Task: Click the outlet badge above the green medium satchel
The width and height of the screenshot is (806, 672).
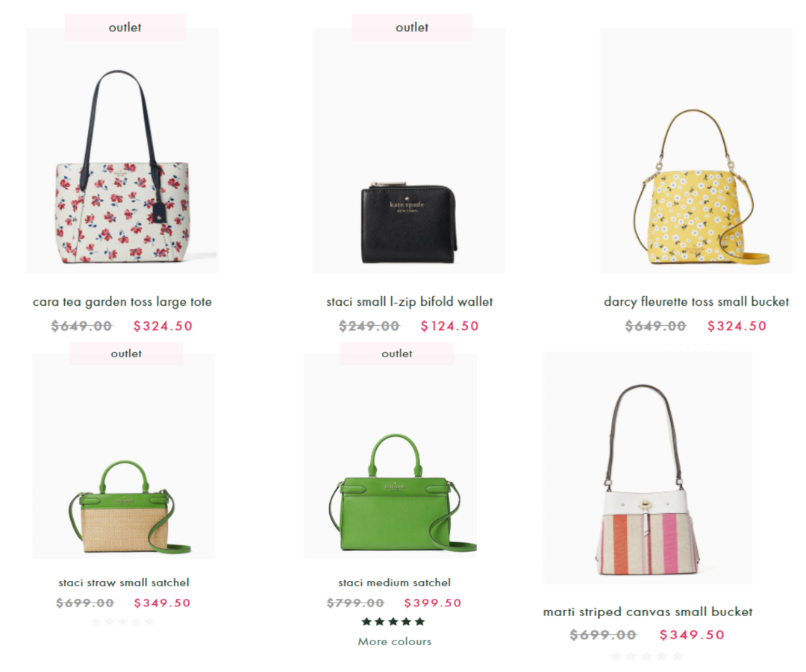Action: click(x=396, y=354)
